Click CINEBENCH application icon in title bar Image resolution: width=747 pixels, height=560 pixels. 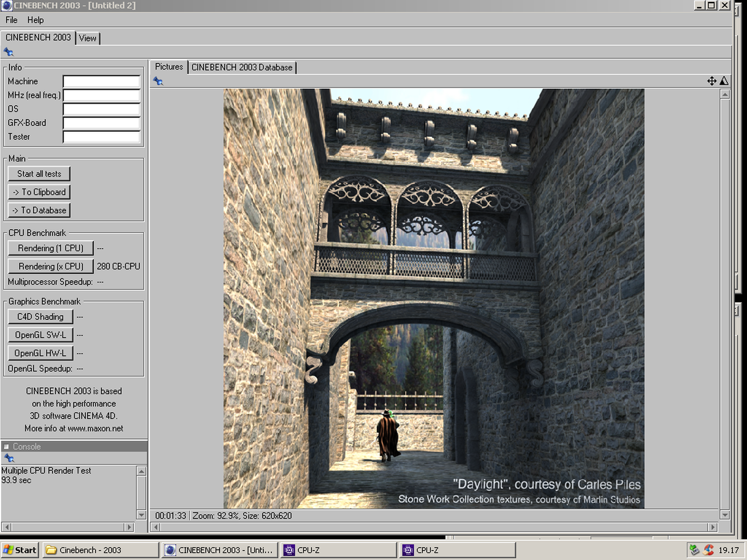7,6
